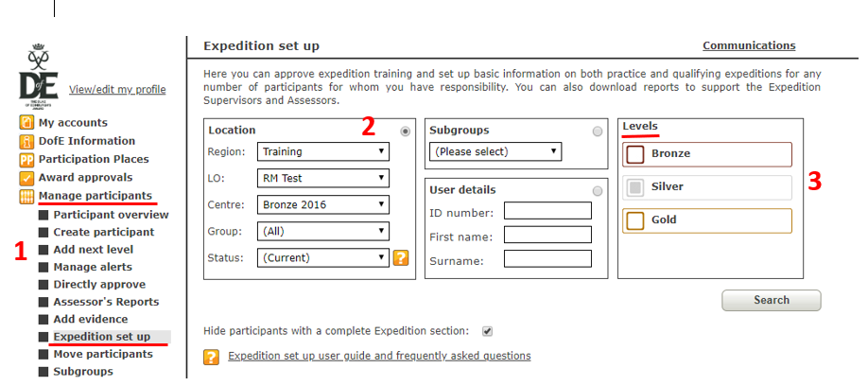
Task: Open the Centre dropdown showing Bronze 2016
Action: click(323, 204)
